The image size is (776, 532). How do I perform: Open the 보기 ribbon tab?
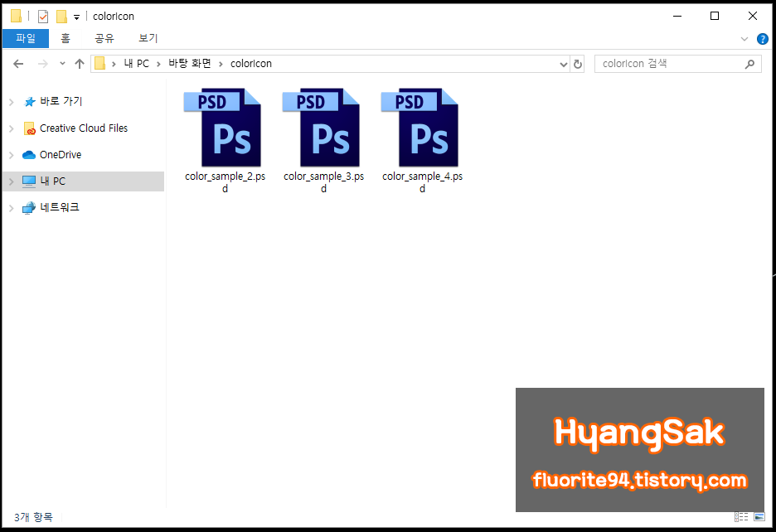148,38
